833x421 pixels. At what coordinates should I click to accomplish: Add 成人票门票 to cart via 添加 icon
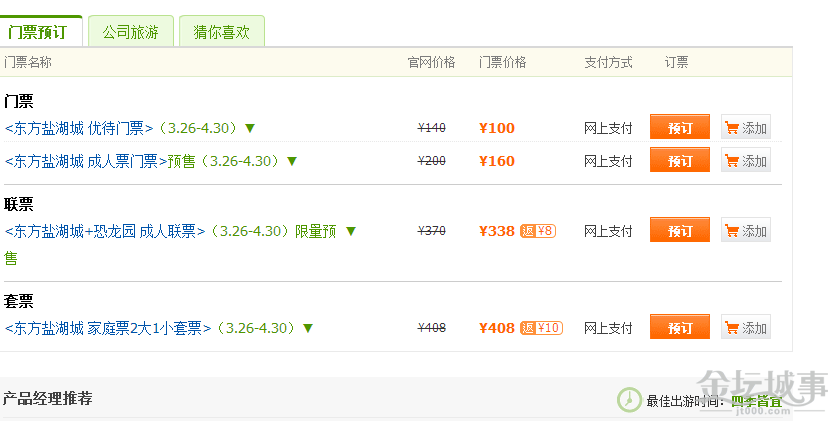pyautogui.click(x=745, y=160)
